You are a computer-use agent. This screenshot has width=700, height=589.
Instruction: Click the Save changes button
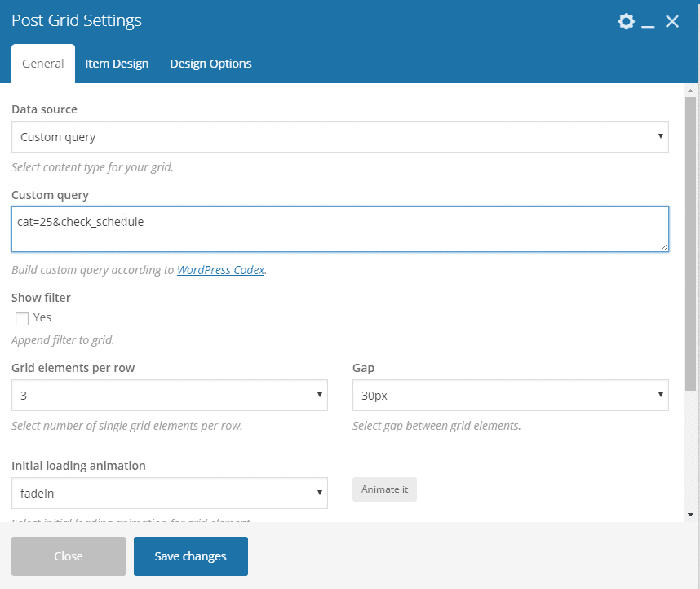click(x=190, y=556)
